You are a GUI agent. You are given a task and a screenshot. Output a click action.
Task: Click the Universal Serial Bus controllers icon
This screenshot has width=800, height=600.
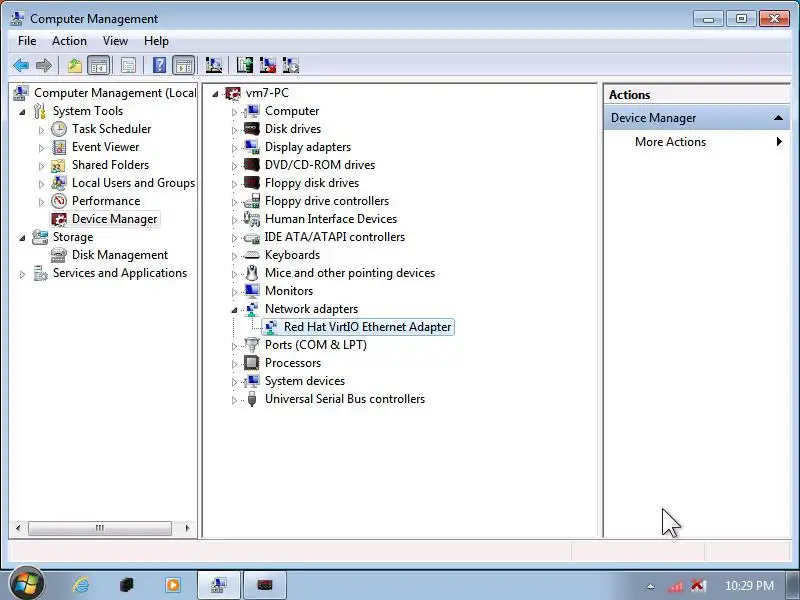pos(252,399)
